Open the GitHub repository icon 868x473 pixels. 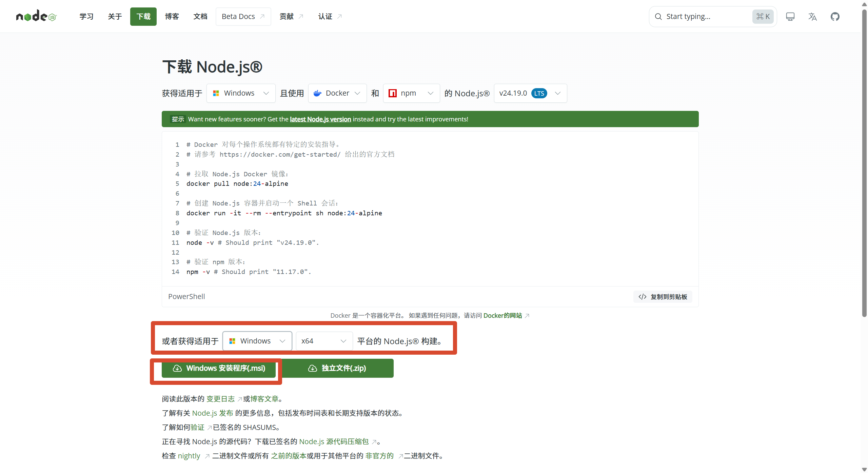[x=835, y=17]
